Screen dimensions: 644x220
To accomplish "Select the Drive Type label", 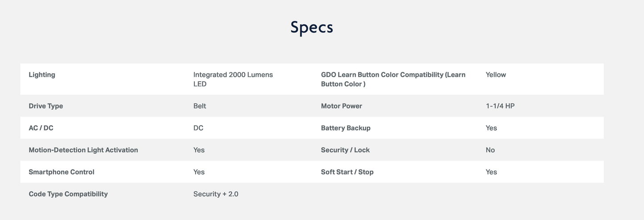I will 46,106.
